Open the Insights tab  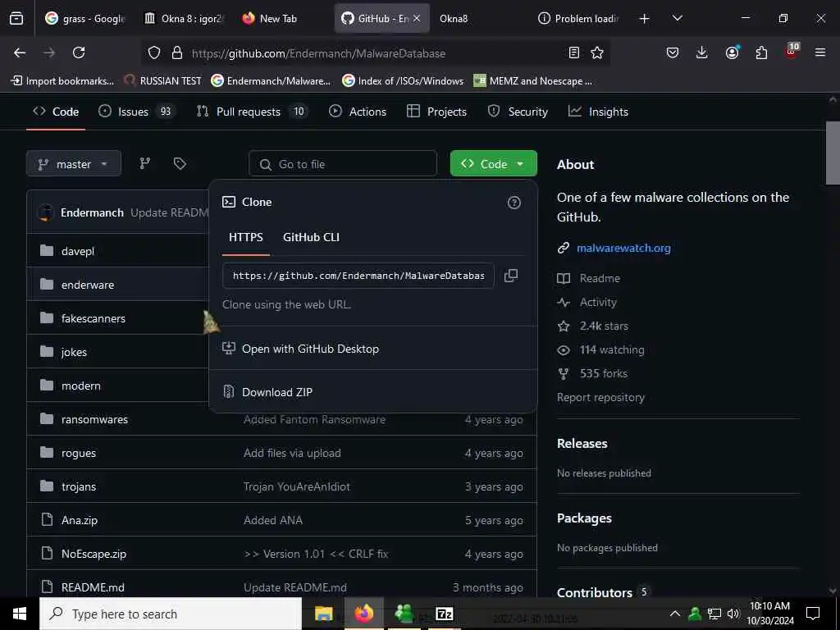pos(598,112)
